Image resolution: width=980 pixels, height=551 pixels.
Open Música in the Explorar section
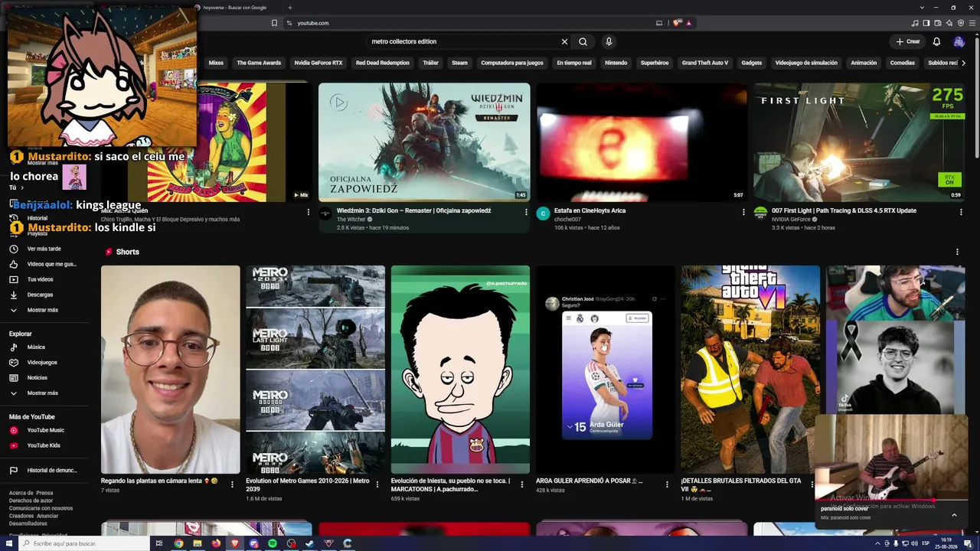click(44, 347)
